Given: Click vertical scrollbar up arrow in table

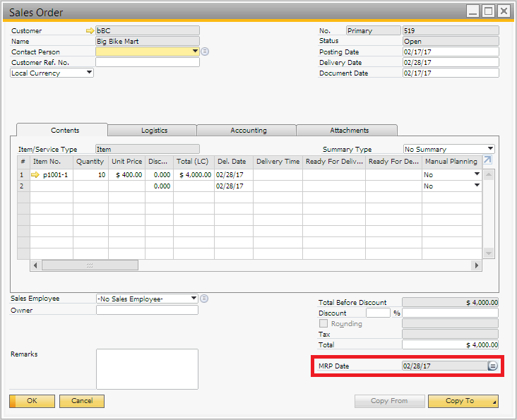Looking at the screenshot, I should pos(489,174).
